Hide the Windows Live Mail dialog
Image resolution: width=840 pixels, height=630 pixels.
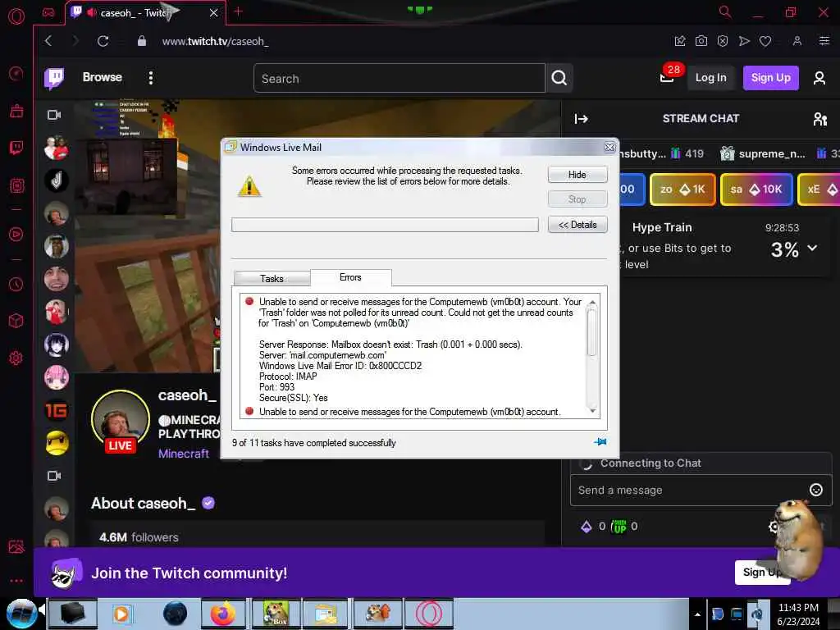[577, 175]
